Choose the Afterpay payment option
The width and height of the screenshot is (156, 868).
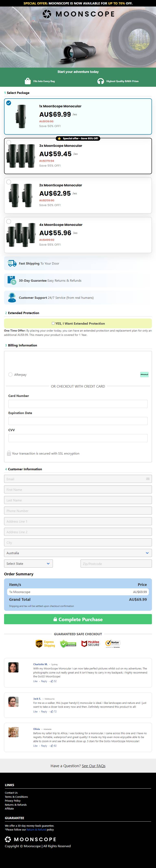click(x=10, y=374)
